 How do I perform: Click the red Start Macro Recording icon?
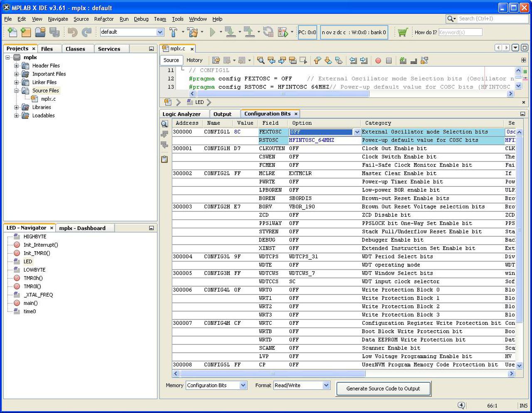378,60
